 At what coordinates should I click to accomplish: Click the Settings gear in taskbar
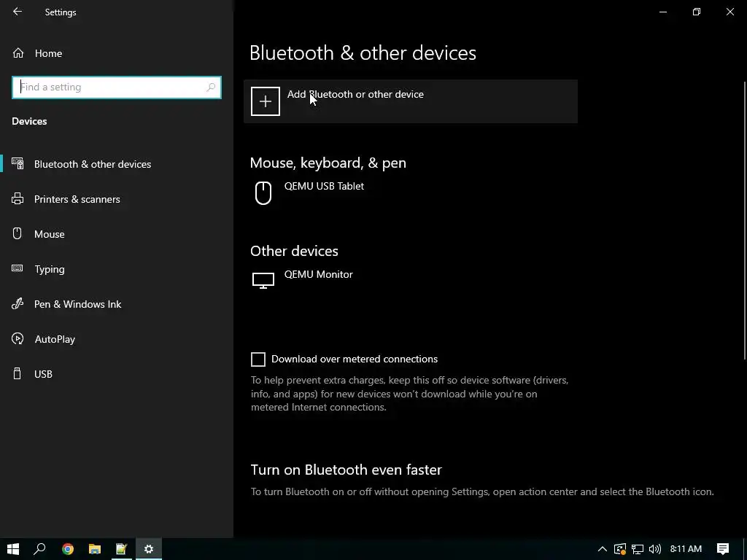pyautogui.click(x=149, y=549)
